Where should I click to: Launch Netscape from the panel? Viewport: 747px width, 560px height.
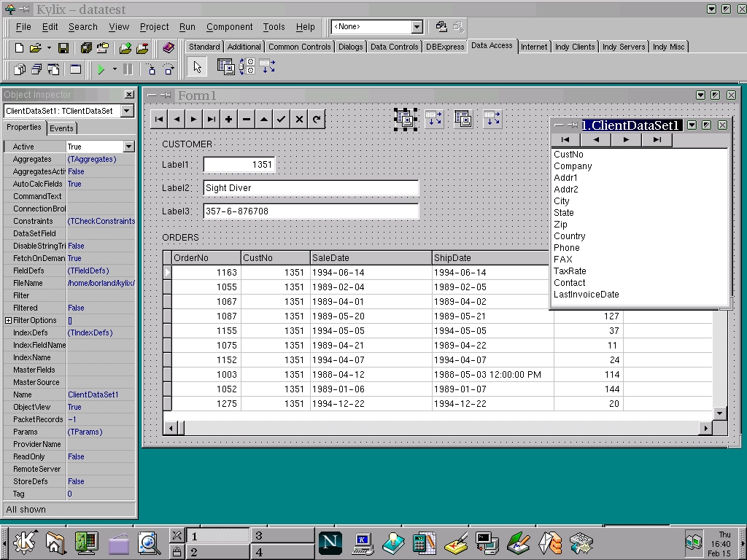pyautogui.click(x=330, y=542)
